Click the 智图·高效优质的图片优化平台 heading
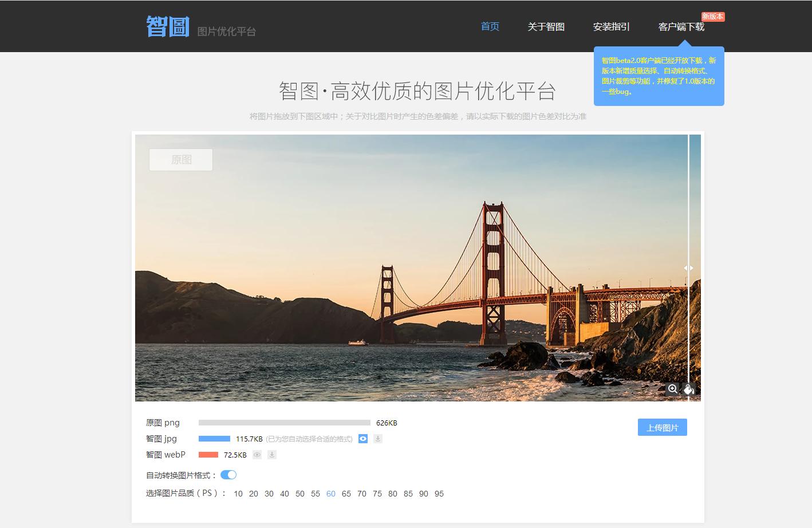The width and height of the screenshot is (812, 528). pos(417,91)
